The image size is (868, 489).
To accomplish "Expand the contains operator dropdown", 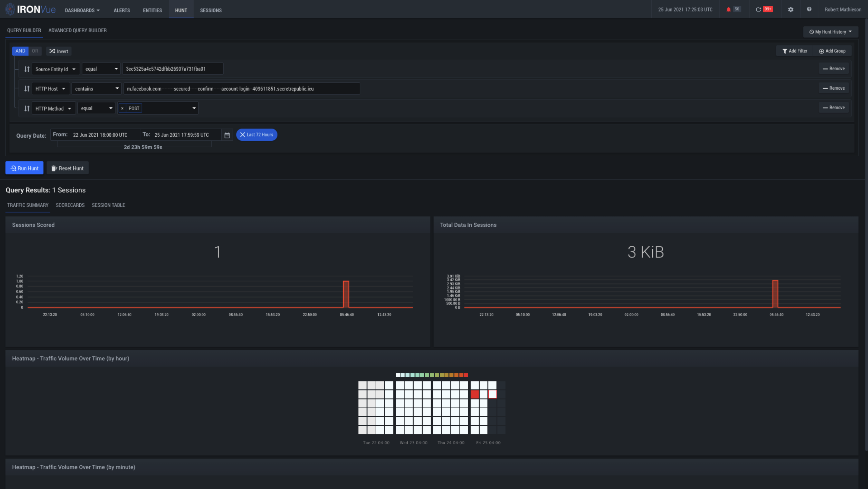I will [x=96, y=89].
